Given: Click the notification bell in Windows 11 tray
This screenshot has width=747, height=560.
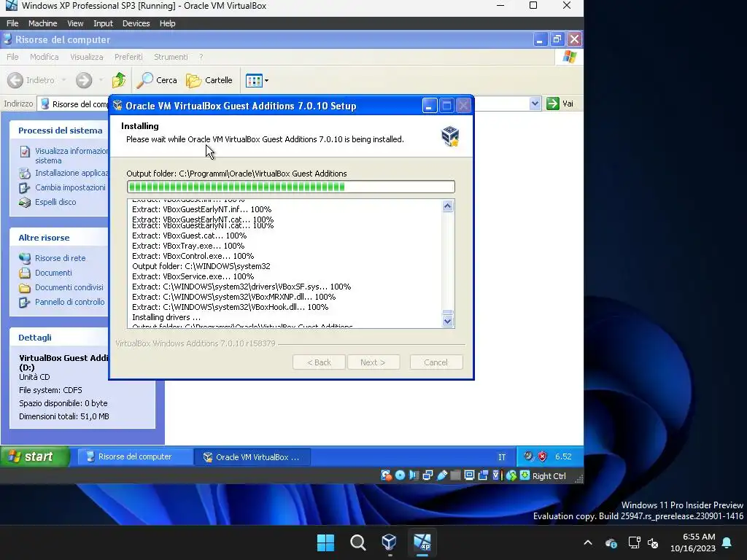Looking at the screenshot, I should pyautogui.click(x=727, y=542).
